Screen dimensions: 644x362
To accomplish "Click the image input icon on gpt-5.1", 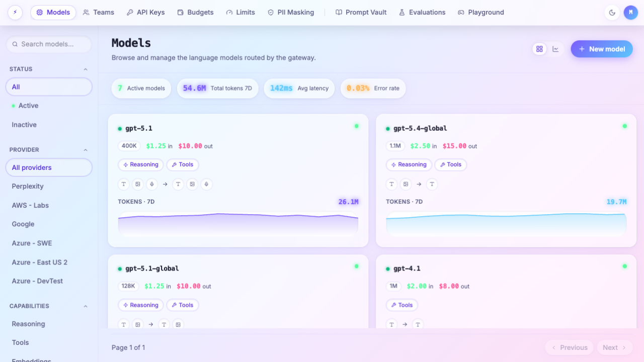I will coord(138,185).
